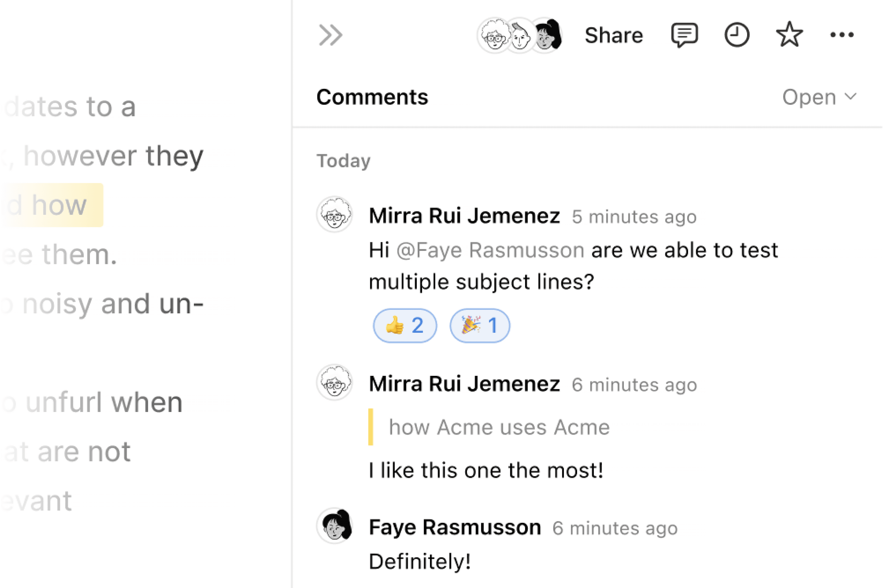This screenshot has width=883, height=588.
Task: Click the "6 minutes ago" timestamp on Faye's comment
Action: coord(615,528)
